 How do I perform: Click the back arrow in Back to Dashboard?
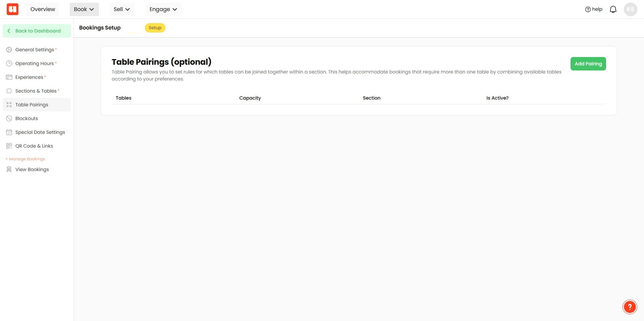pos(9,31)
